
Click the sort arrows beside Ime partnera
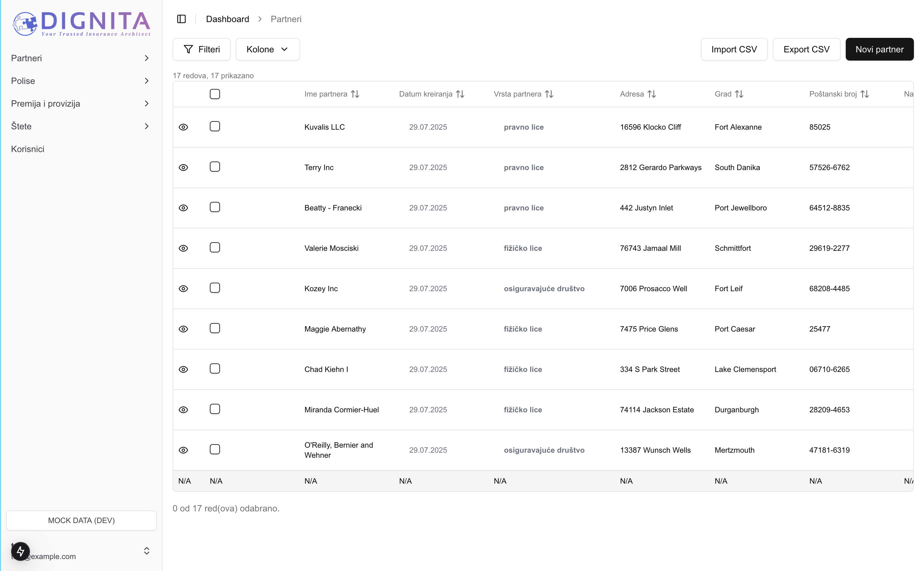point(355,94)
